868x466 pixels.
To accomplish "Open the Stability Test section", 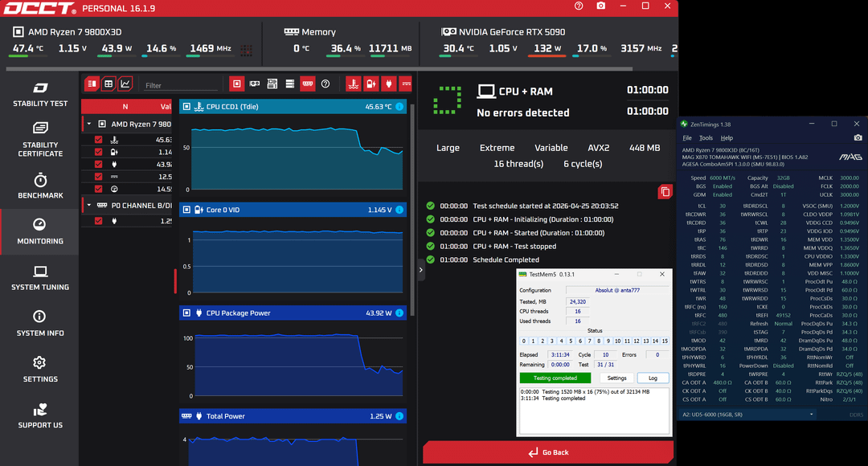I will click(x=40, y=94).
